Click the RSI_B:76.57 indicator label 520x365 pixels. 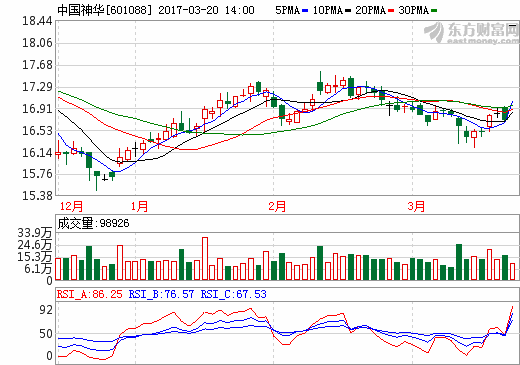tap(161, 294)
